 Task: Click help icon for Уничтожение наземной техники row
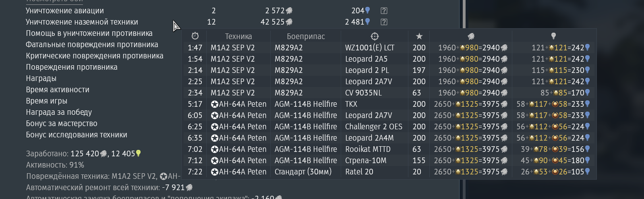pyautogui.click(x=384, y=22)
